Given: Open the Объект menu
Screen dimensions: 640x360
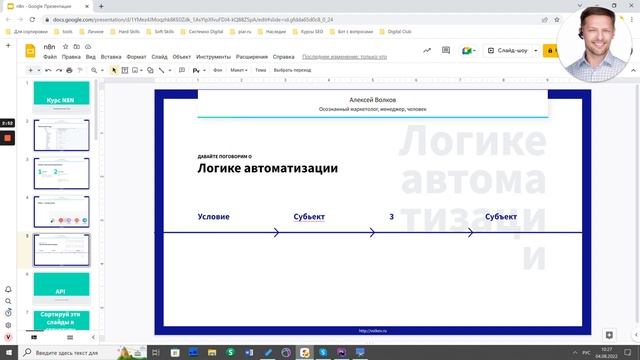Looking at the screenshot, I should [182, 57].
